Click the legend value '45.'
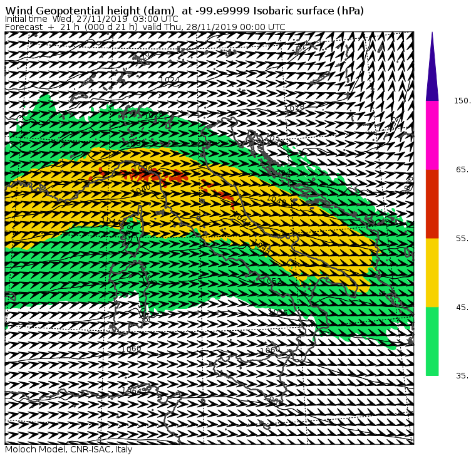Screen dimensions: 476x458 pos(463,308)
